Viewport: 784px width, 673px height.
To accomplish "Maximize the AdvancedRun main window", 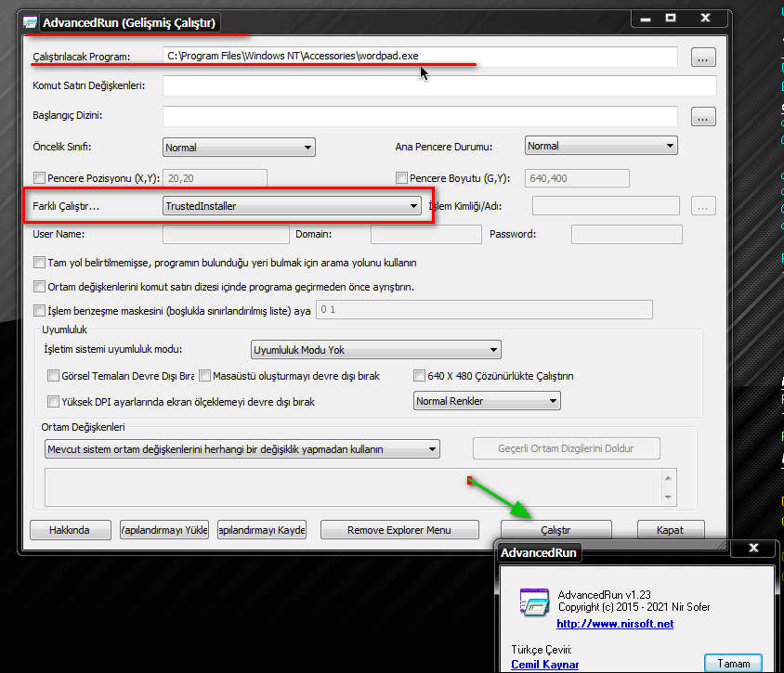I will pos(671,19).
